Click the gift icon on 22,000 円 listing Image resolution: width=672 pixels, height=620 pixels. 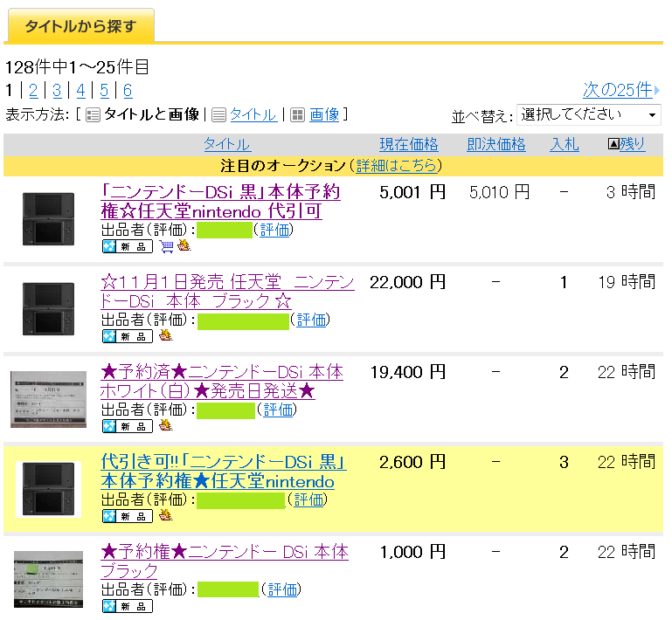click(x=166, y=335)
